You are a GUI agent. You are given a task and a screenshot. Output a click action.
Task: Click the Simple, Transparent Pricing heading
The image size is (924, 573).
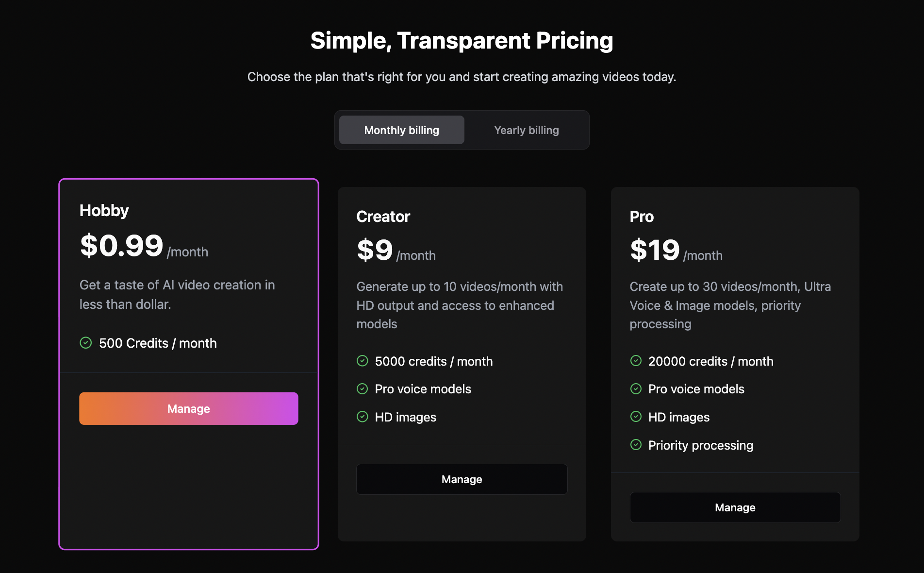point(462,41)
